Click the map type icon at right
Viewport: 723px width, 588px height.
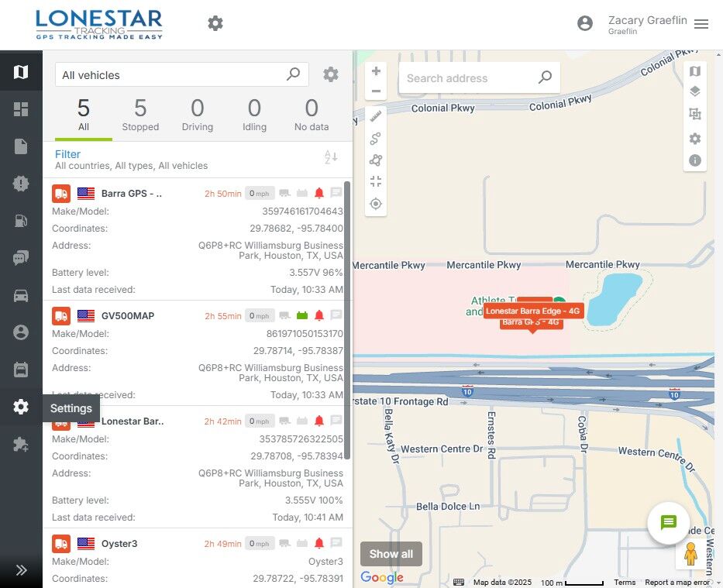[x=695, y=71]
